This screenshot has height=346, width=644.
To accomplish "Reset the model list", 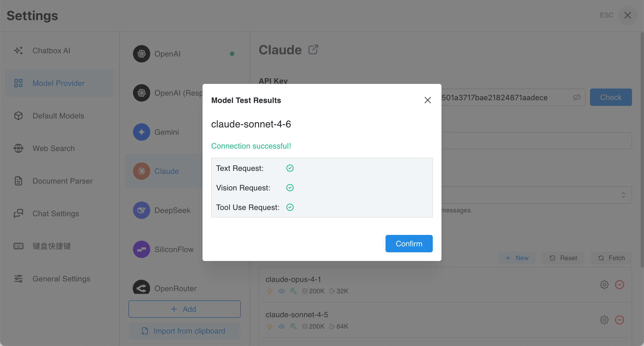I will point(563,258).
